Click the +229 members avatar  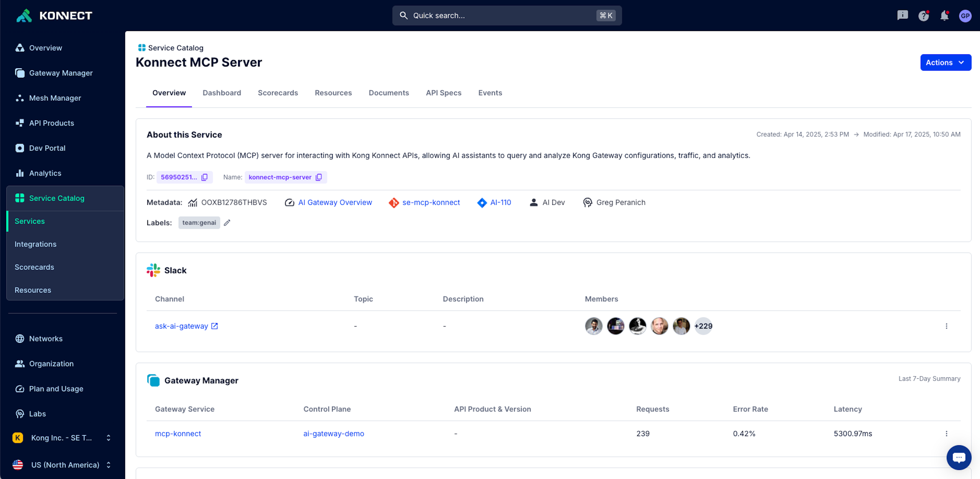tap(703, 326)
